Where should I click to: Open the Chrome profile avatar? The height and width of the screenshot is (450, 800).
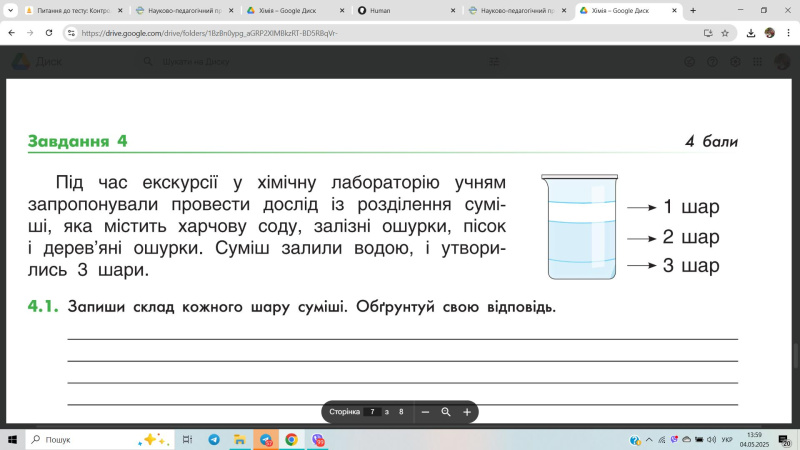coord(770,32)
